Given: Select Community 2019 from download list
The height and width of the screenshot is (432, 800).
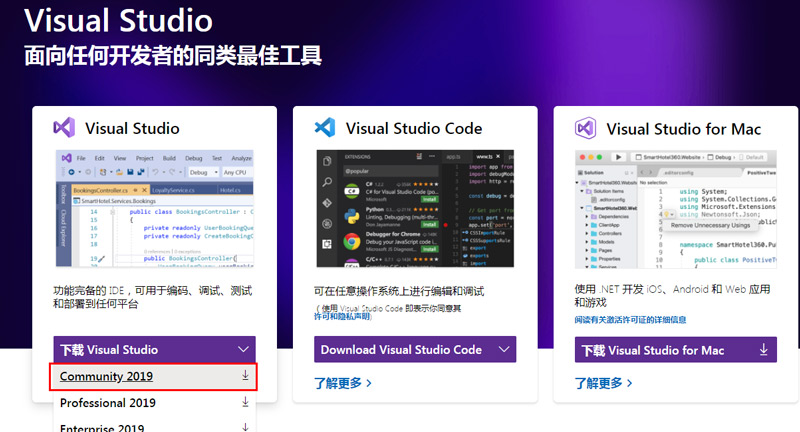Looking at the screenshot, I should (x=106, y=376).
